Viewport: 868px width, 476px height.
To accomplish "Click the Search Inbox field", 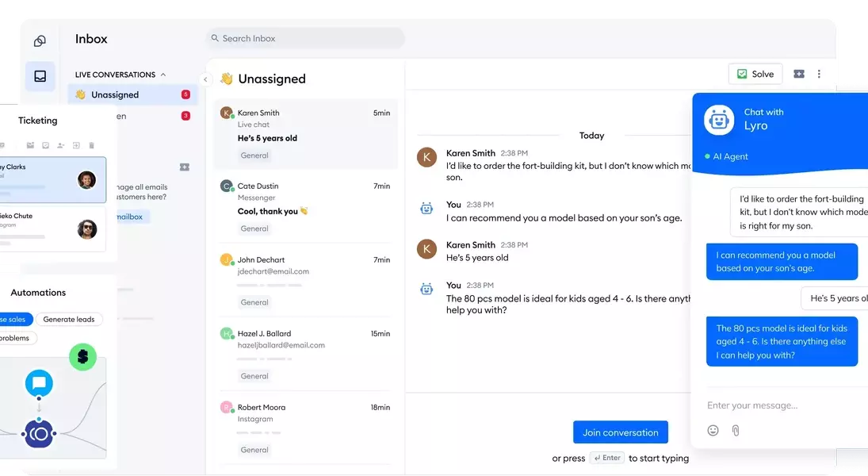I will (x=305, y=38).
